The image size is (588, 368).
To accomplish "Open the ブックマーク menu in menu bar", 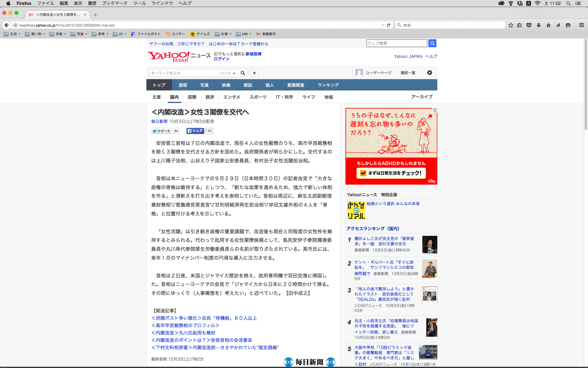I will pos(115,3).
